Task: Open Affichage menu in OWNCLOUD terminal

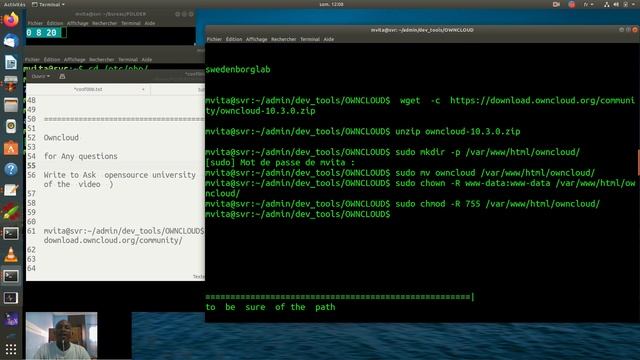Action: [256, 39]
